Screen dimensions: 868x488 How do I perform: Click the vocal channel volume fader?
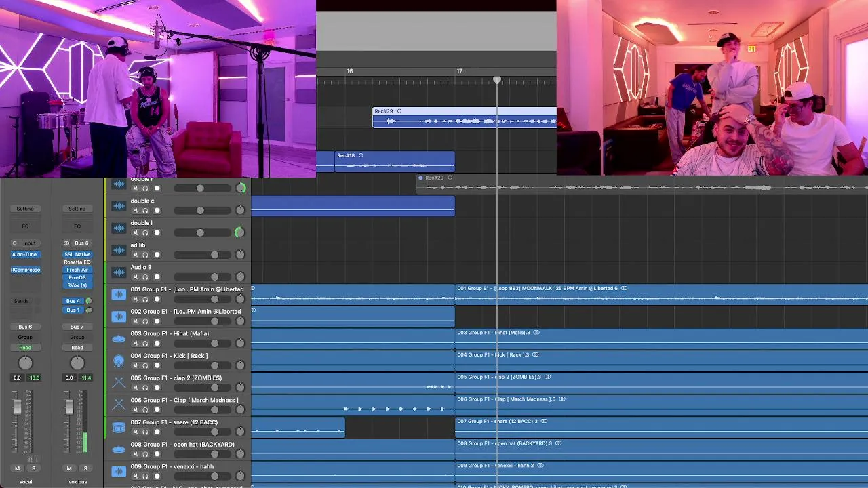point(17,407)
